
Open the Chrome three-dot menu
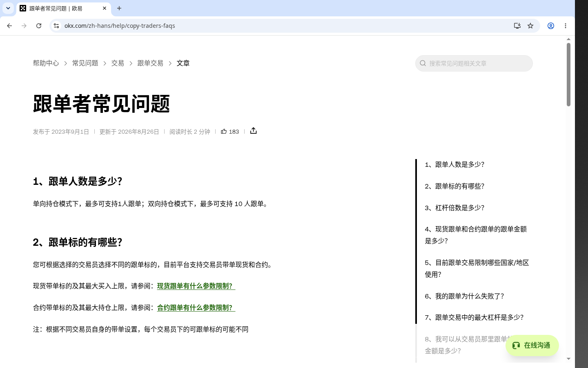pos(566,26)
